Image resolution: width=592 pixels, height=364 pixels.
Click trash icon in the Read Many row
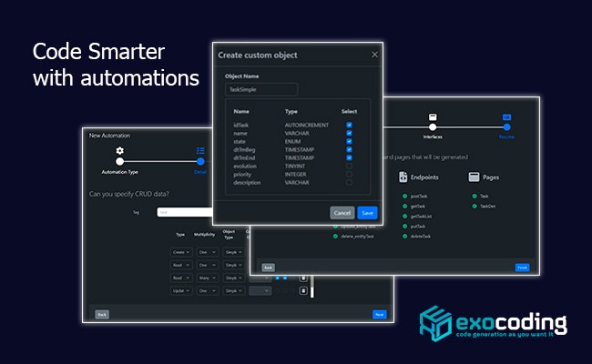tap(303, 278)
